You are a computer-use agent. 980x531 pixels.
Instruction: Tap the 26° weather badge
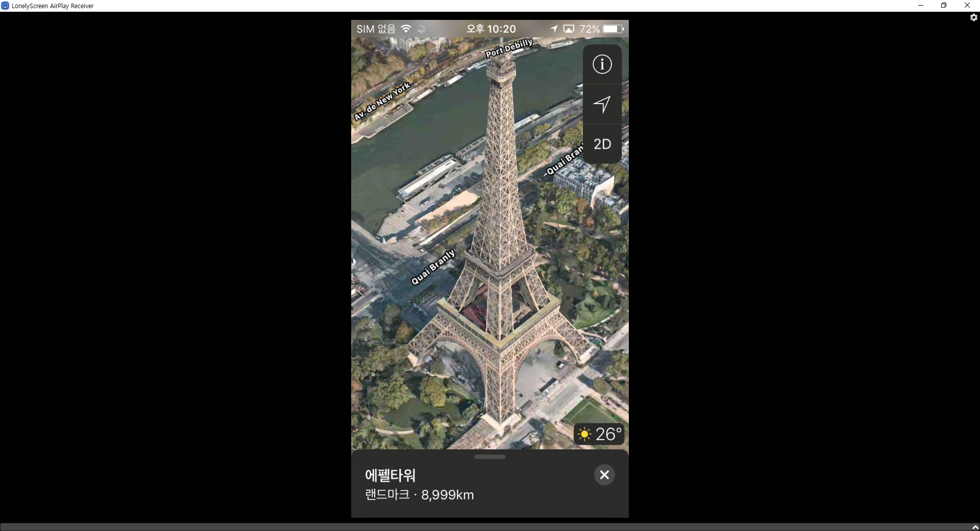coord(599,434)
